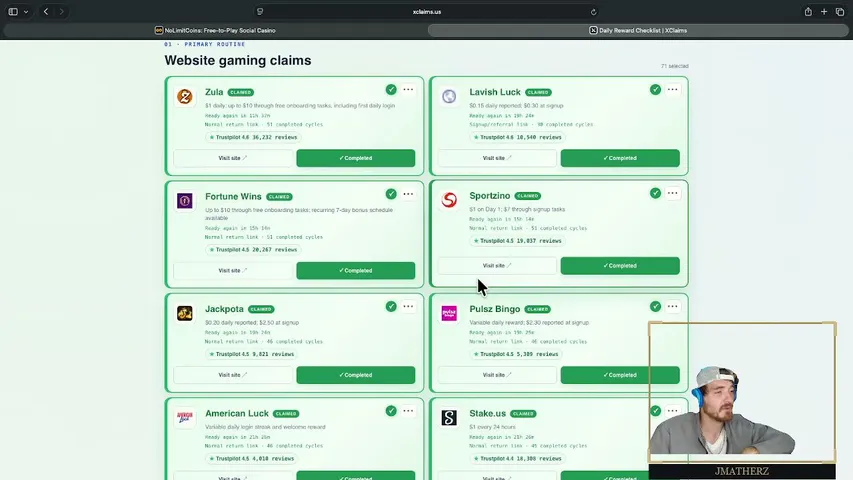
Task: Open the sidebar options dropdown chevron
Action: (26, 11)
